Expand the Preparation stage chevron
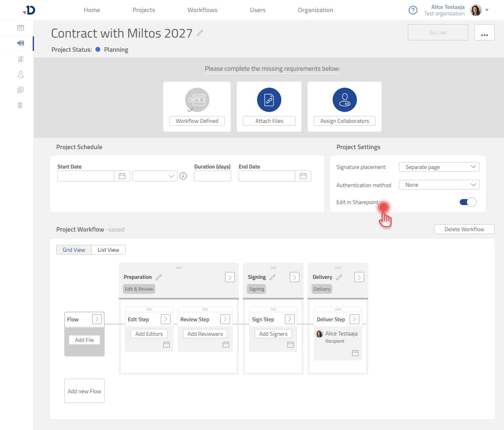The width and height of the screenshot is (504, 430). click(x=230, y=277)
